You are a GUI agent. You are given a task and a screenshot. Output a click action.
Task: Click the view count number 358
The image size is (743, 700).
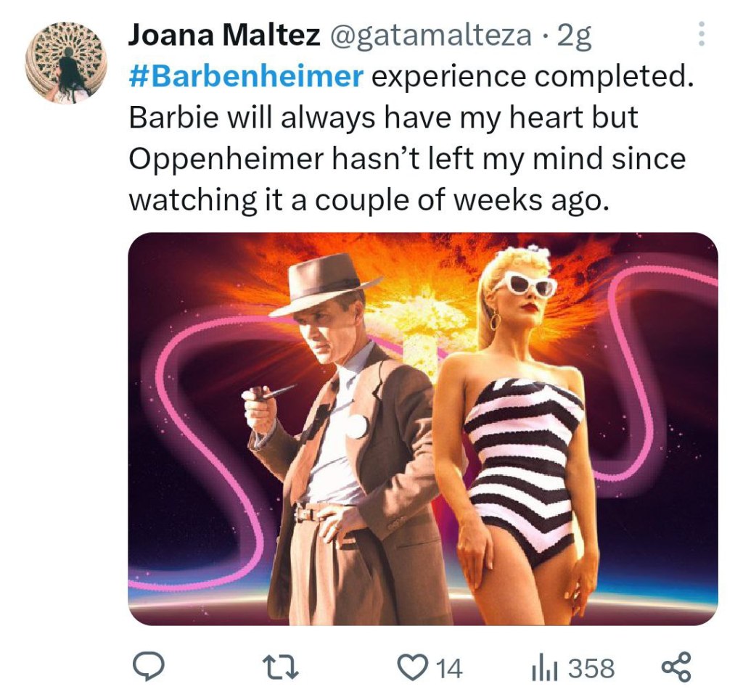(x=591, y=668)
